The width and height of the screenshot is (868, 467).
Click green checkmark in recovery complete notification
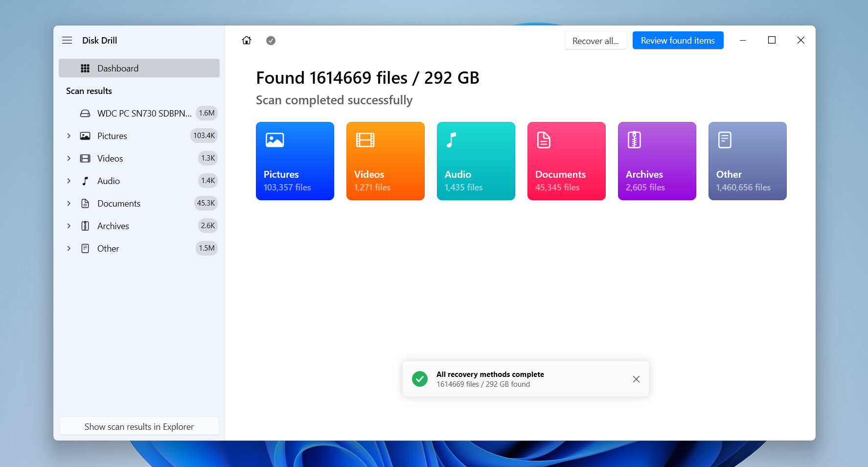(420, 379)
